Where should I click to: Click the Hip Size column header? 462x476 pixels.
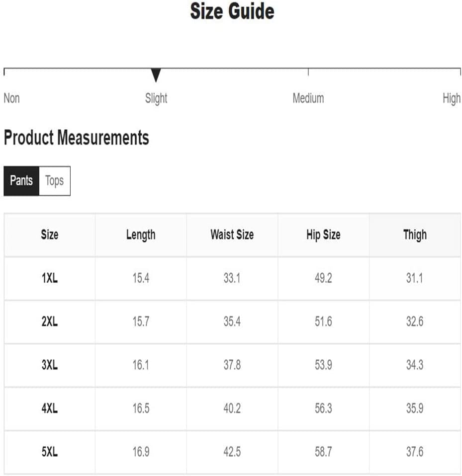(x=323, y=235)
